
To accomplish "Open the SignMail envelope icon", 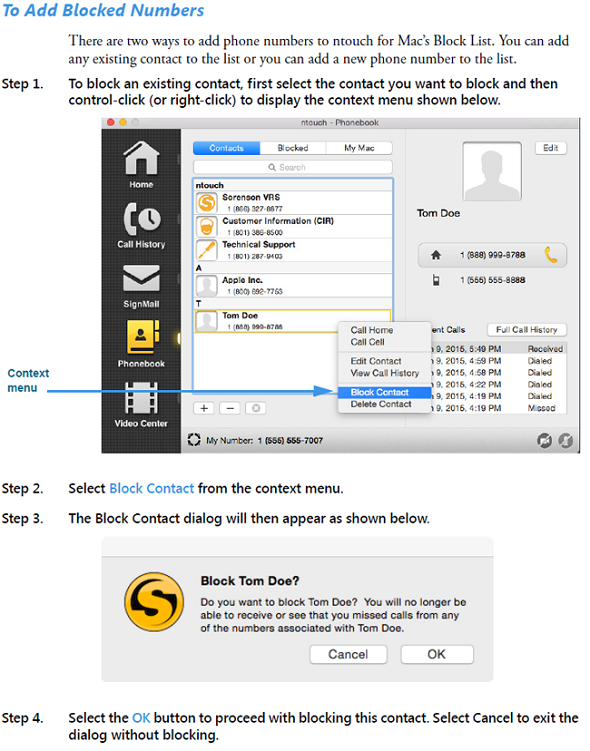I will coord(141,279).
